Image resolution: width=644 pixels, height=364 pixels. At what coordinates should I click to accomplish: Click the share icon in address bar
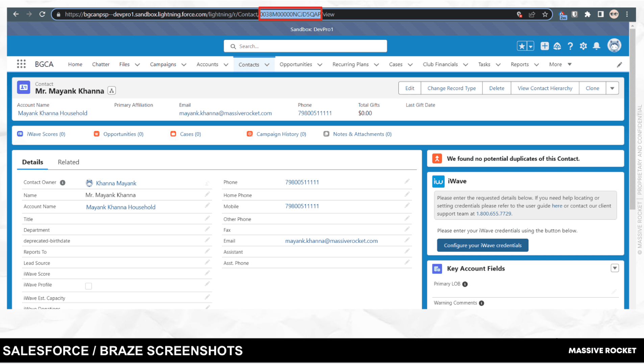click(532, 14)
